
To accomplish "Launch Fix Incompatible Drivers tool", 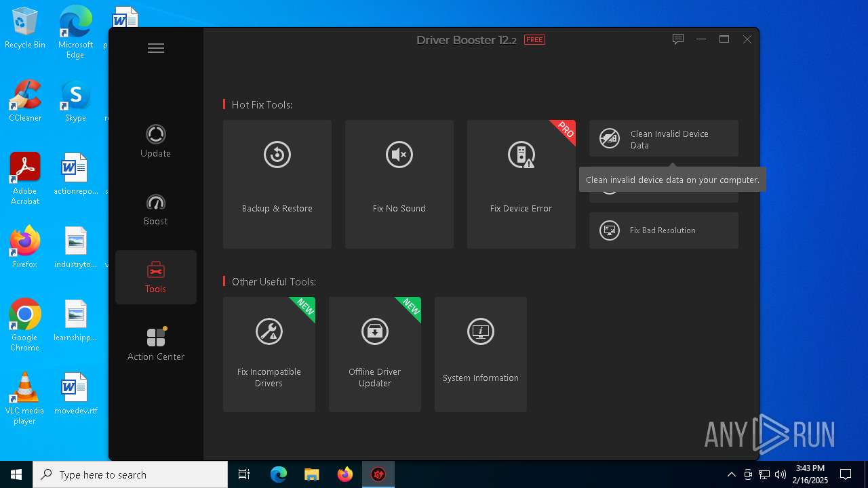I will [x=269, y=354].
